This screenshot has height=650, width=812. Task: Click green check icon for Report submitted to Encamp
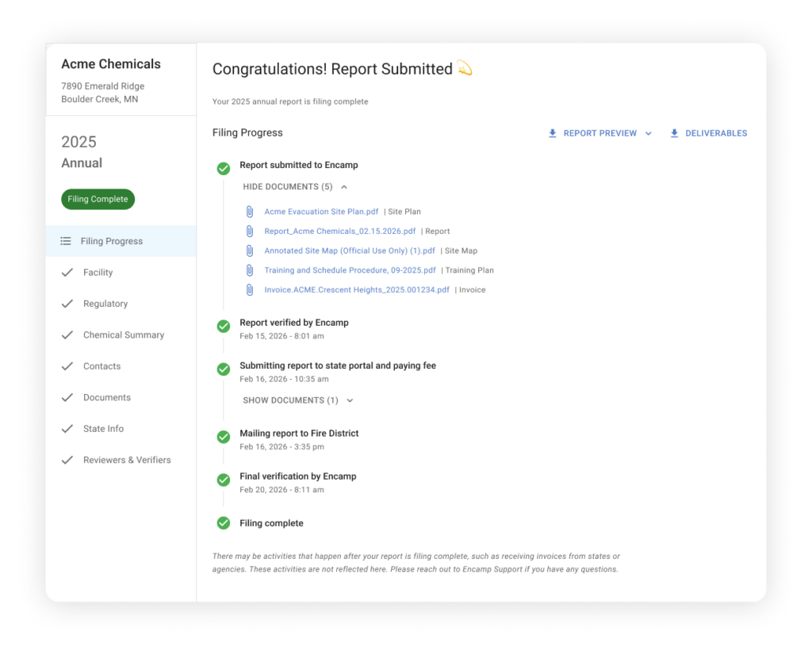pyautogui.click(x=224, y=169)
